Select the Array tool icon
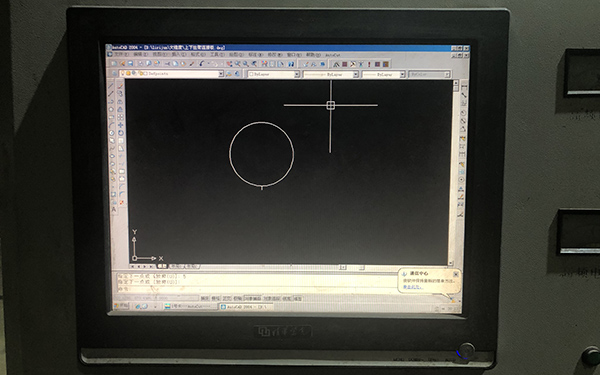The width and height of the screenshot is (600, 375). 121,117
